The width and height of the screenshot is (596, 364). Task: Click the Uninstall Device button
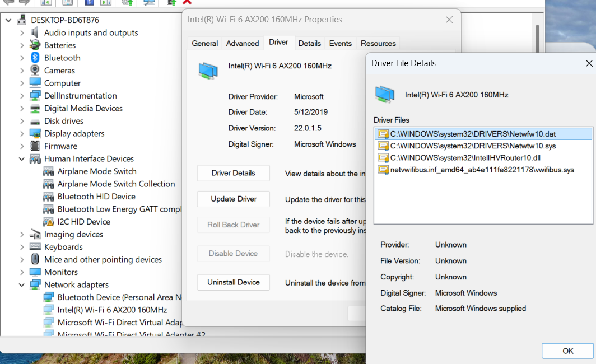tap(234, 282)
